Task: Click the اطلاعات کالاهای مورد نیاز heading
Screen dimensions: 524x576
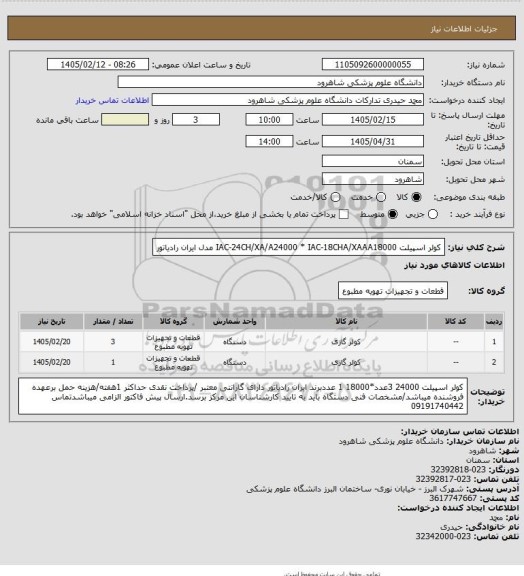Action: [x=455, y=265]
